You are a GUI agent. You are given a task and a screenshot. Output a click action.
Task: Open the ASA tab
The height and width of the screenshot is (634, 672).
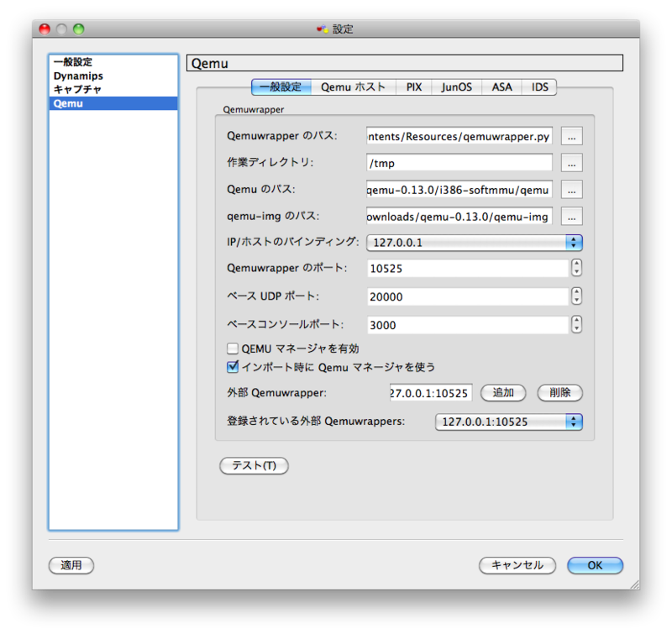[x=501, y=87]
